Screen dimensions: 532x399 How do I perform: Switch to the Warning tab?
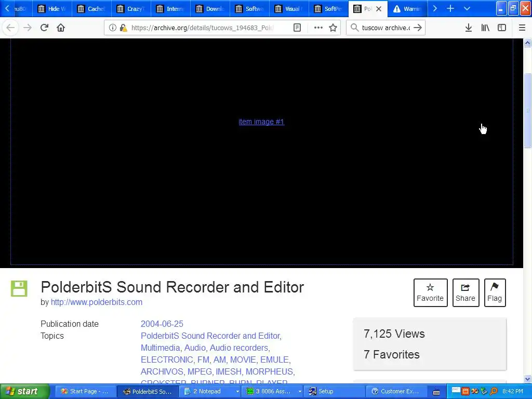407,8
